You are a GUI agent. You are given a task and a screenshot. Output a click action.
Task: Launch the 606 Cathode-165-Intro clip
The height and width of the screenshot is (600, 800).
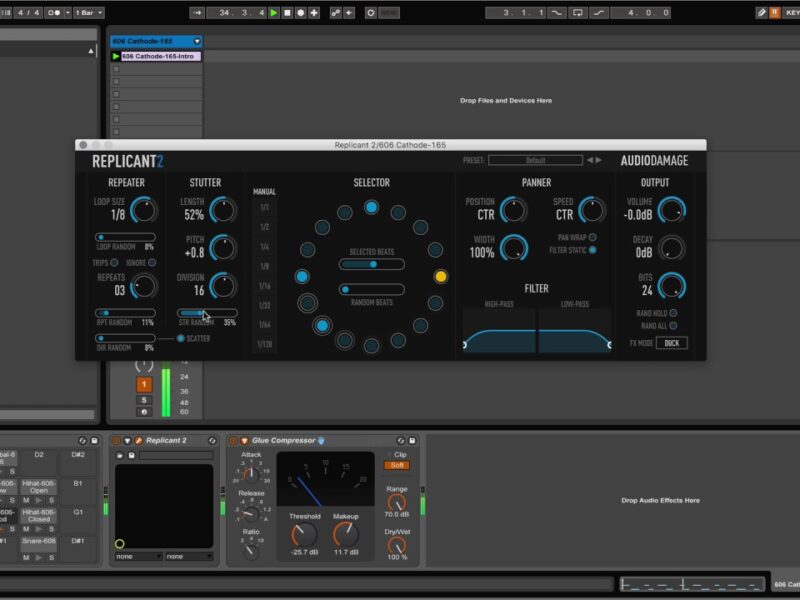(x=116, y=57)
